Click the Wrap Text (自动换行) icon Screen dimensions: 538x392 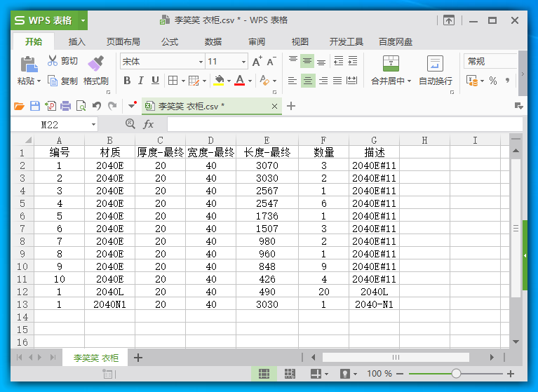(x=435, y=64)
